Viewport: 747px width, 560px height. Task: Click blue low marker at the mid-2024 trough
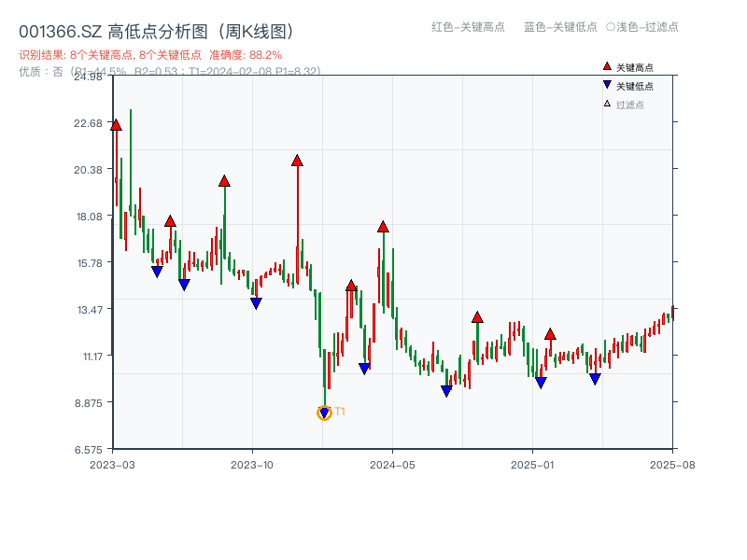(x=445, y=391)
